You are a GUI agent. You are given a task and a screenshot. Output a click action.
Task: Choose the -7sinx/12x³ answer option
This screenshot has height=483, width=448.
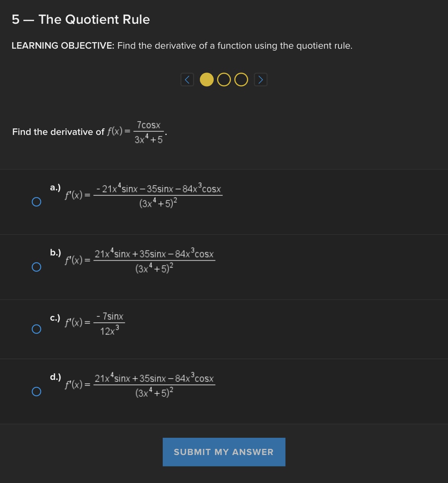coord(96,323)
